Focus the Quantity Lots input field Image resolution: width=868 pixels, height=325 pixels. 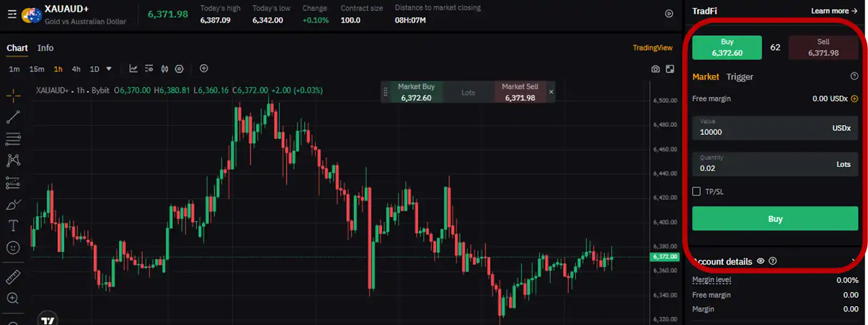[x=775, y=164]
